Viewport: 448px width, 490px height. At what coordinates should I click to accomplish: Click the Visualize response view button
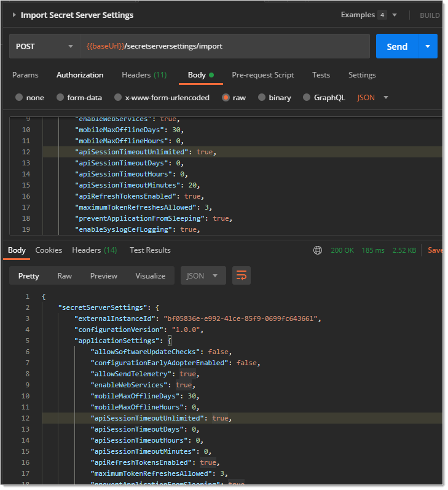click(151, 275)
